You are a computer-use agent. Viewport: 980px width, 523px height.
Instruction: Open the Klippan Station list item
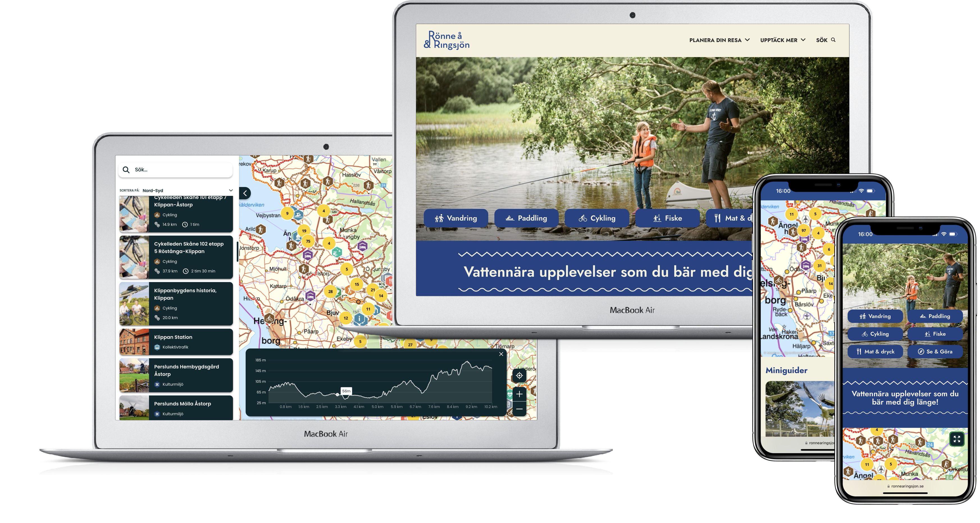click(176, 342)
